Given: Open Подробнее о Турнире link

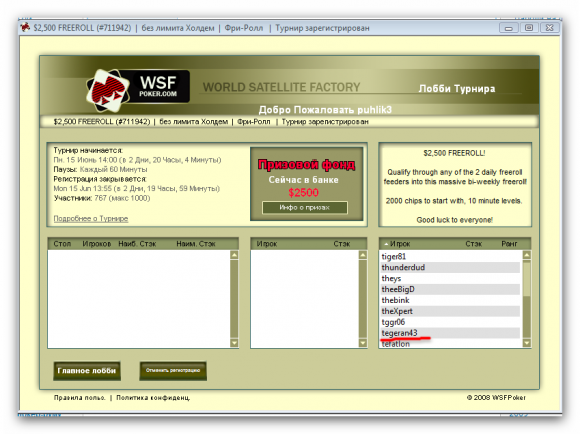Looking at the screenshot, I should coord(91,219).
